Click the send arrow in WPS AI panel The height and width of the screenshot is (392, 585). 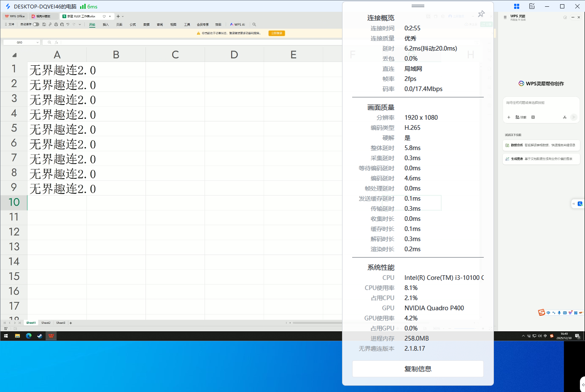click(x=574, y=117)
